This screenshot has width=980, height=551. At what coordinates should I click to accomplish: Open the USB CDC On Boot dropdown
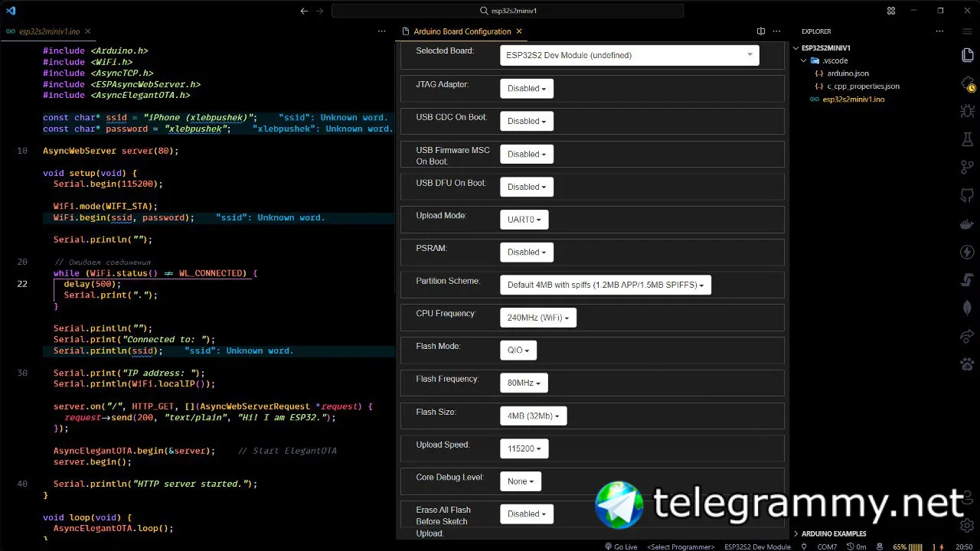(527, 121)
